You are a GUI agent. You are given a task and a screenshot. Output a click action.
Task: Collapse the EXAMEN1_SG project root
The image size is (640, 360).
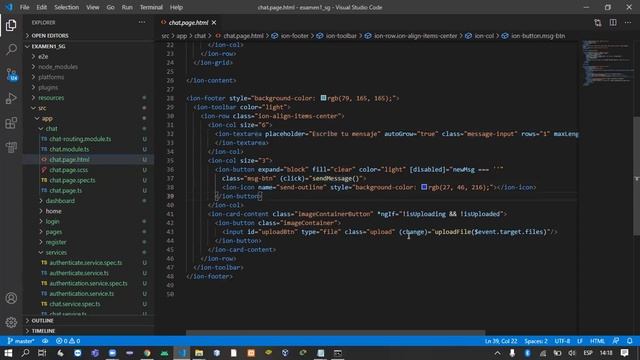[x=88, y=46]
